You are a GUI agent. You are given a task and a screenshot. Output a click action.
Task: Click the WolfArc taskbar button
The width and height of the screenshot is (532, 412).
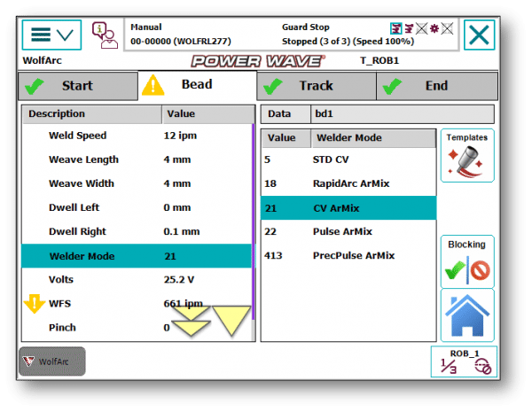click(52, 361)
